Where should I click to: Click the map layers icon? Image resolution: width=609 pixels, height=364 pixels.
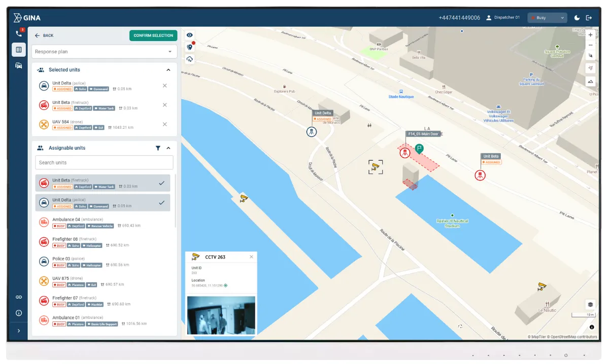coord(590,305)
